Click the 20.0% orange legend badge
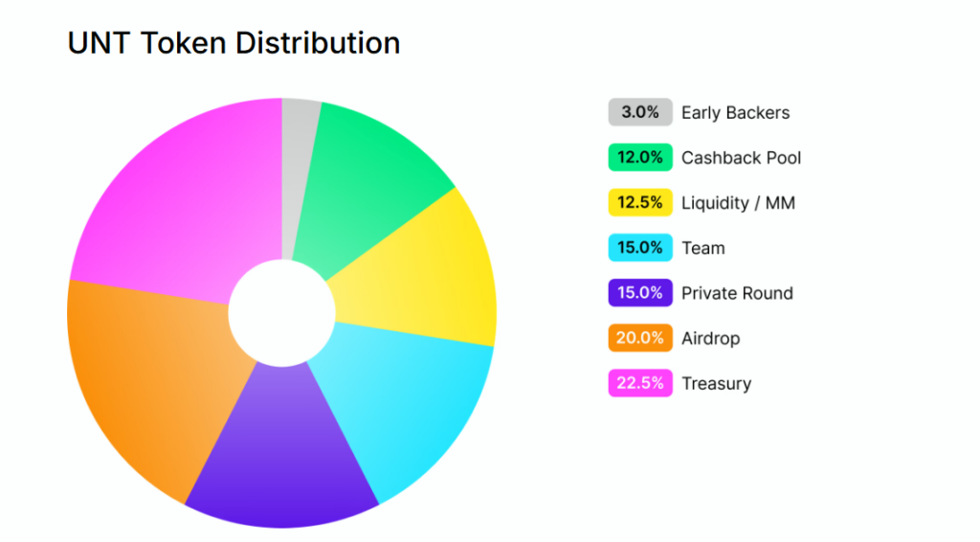The image size is (980, 542). pos(640,338)
